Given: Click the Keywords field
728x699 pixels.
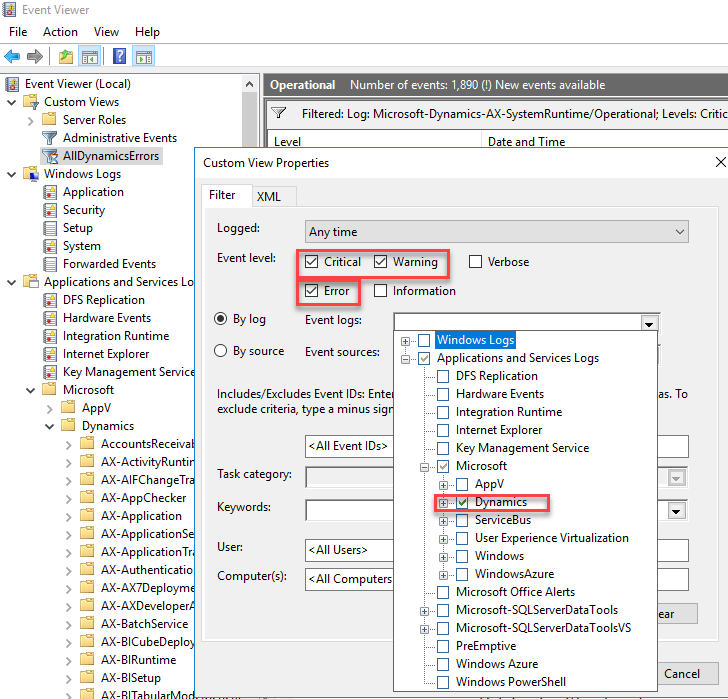Looking at the screenshot, I should pos(349,510).
